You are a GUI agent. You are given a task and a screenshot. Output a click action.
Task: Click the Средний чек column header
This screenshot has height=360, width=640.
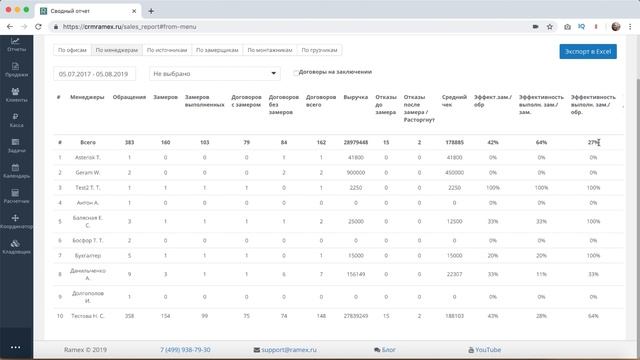(454, 101)
